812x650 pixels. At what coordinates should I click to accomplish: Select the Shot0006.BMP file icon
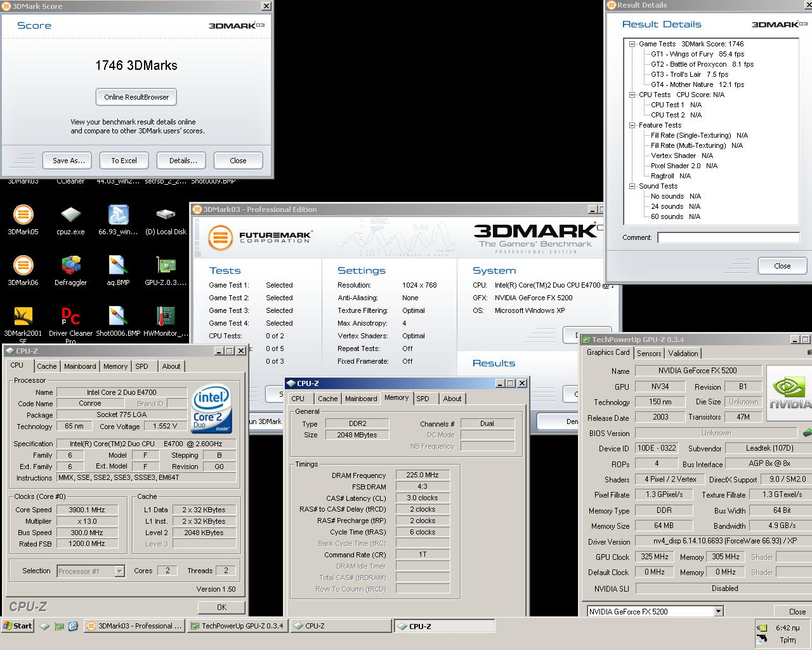(x=118, y=321)
